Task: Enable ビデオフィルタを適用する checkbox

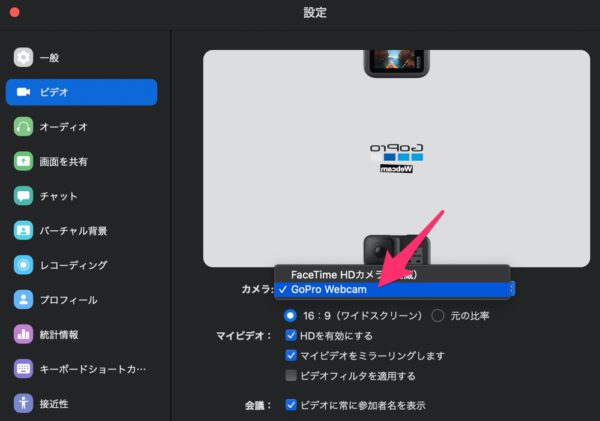Action: pyautogui.click(x=291, y=375)
